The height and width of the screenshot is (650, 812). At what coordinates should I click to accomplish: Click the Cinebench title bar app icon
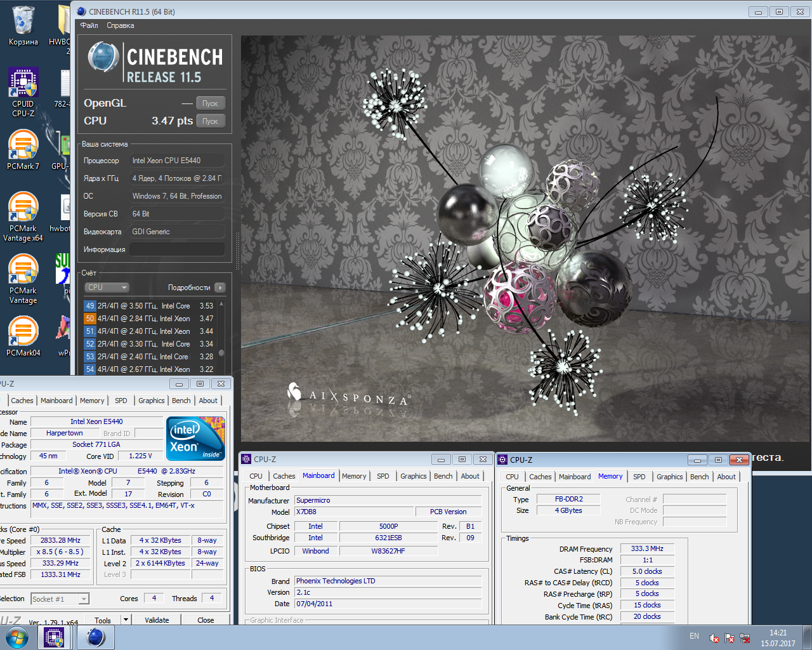coord(81,11)
